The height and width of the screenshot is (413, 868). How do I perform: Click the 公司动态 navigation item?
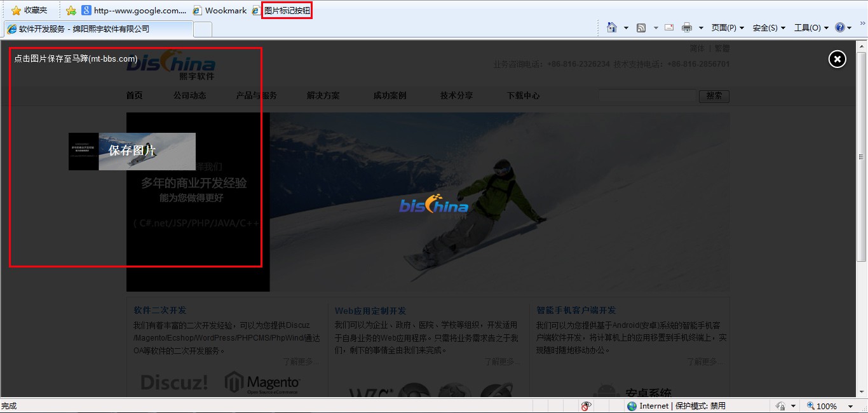tap(189, 95)
